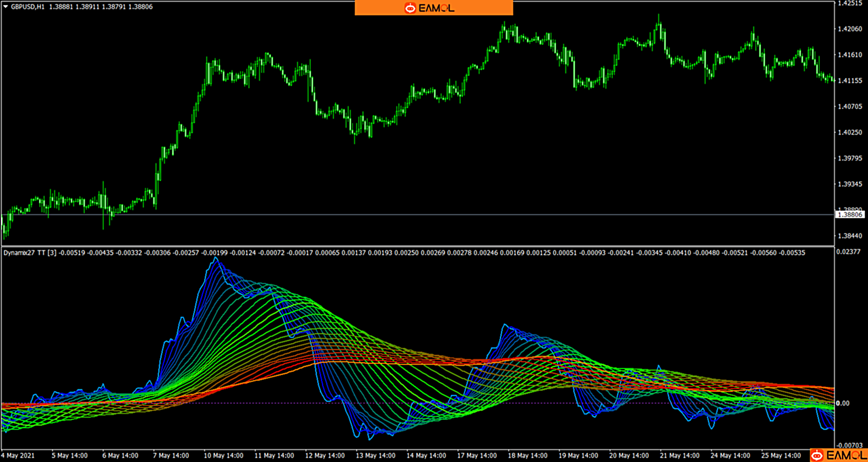Click the 4 May 2021 date on the time axis

(x=18, y=455)
